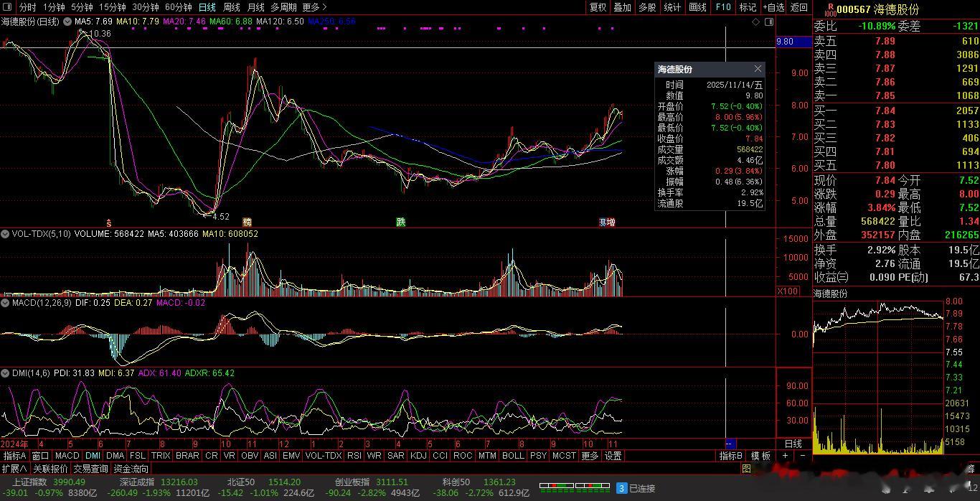The height and width of the screenshot is (501, 980).
Task: Choose the TRIX indicator tab
Action: point(161,456)
